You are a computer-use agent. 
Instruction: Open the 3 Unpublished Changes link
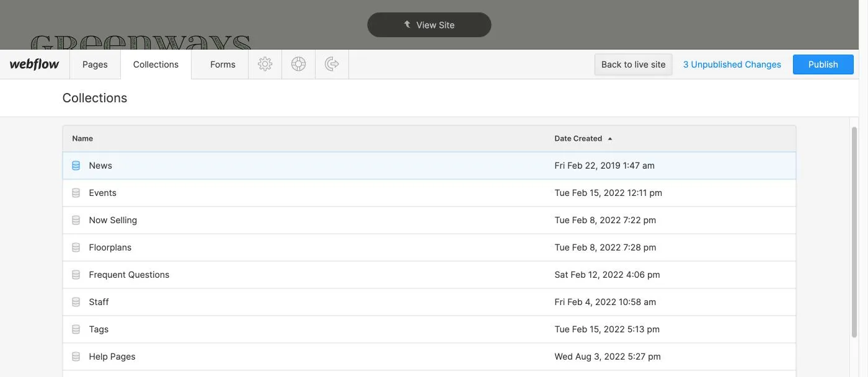click(732, 64)
